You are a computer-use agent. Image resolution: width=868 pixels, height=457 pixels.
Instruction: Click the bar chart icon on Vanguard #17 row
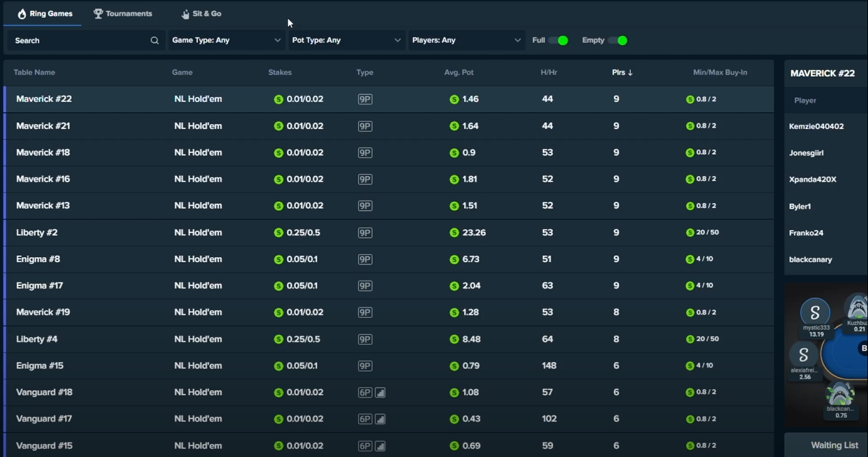pyautogui.click(x=381, y=419)
